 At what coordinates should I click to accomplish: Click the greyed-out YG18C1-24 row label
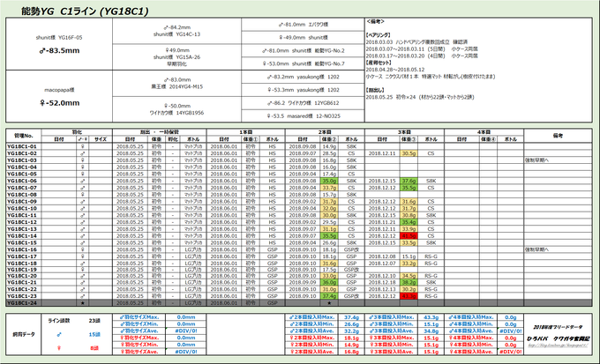pos(22,303)
